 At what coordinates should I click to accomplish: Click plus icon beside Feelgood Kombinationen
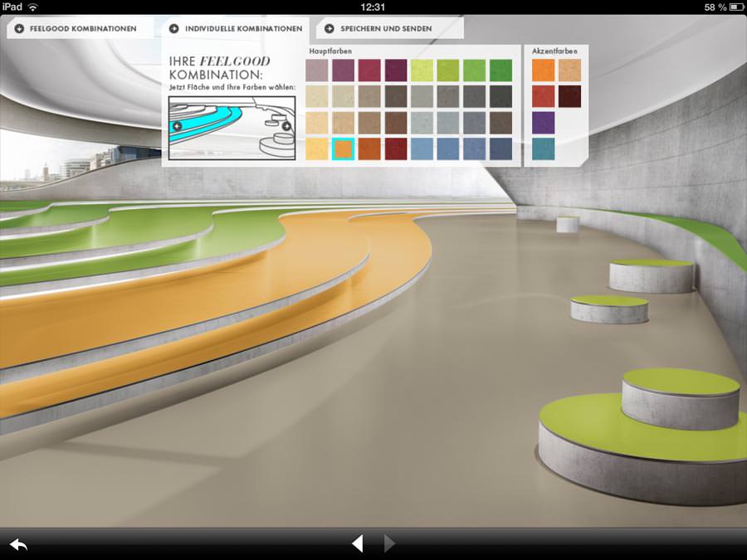coord(19,28)
